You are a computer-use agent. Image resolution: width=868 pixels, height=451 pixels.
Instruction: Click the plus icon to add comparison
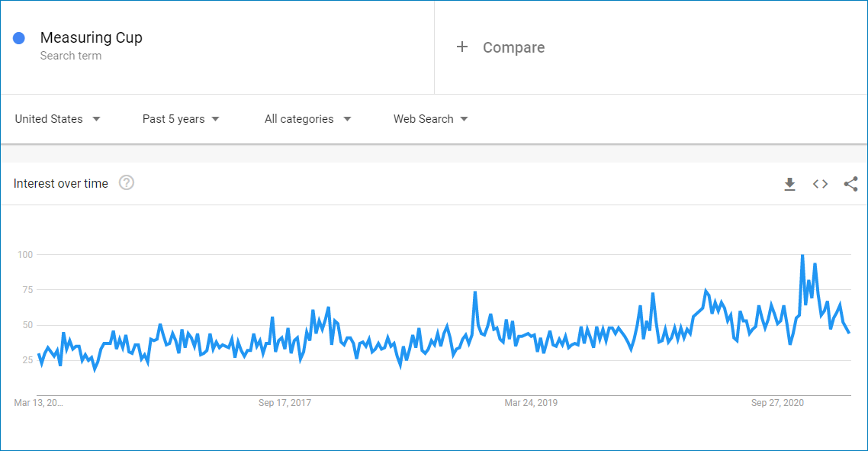[462, 47]
